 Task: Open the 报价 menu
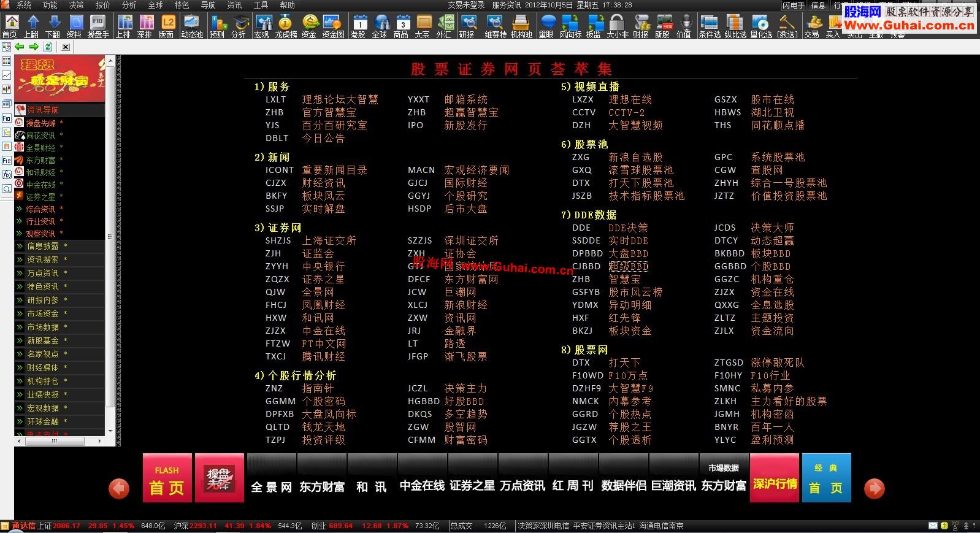pos(102,5)
